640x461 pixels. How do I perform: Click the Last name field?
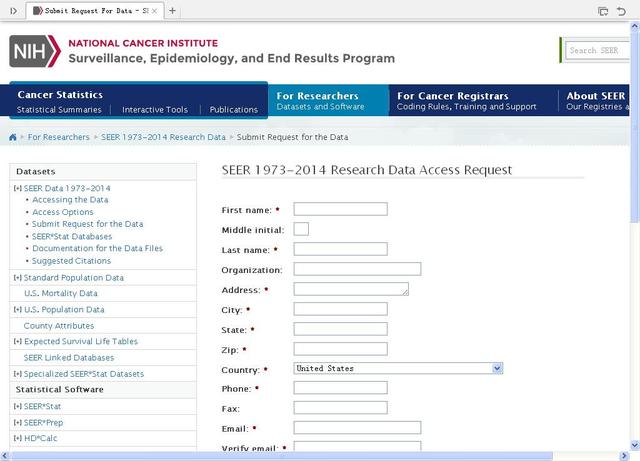340,249
